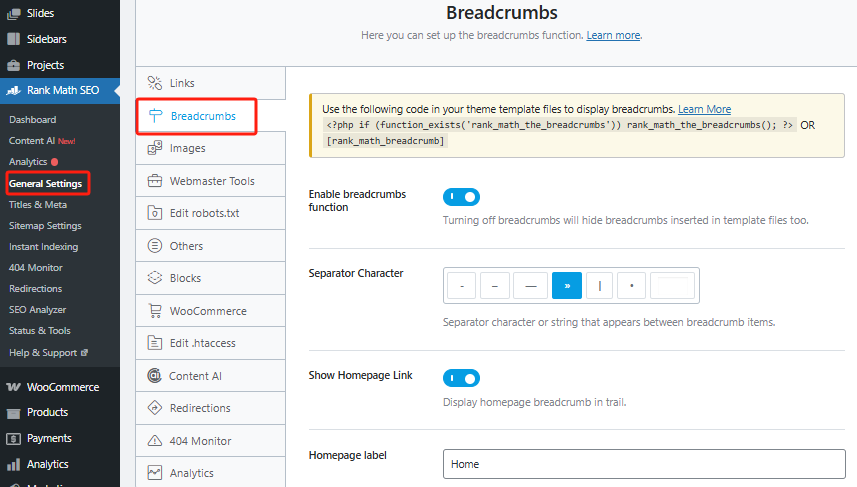Image resolution: width=857 pixels, height=487 pixels.
Task: Choose the en dash separator option
Action: coord(495,286)
